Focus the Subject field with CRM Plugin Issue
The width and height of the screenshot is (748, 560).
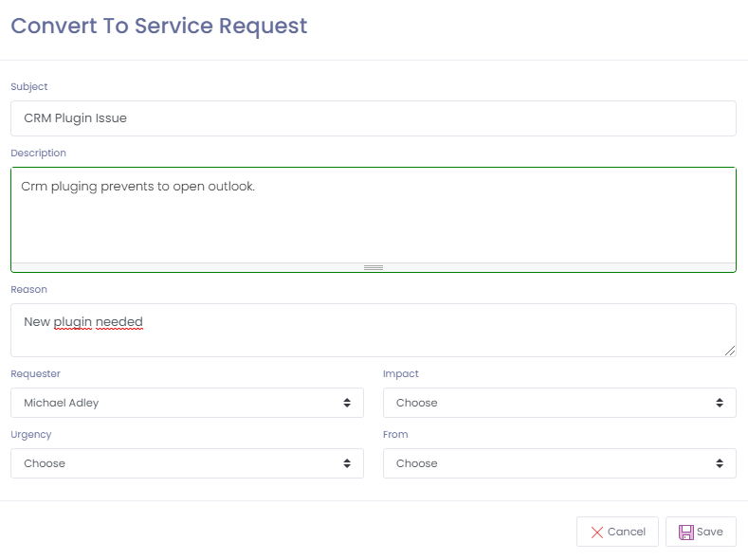click(374, 118)
